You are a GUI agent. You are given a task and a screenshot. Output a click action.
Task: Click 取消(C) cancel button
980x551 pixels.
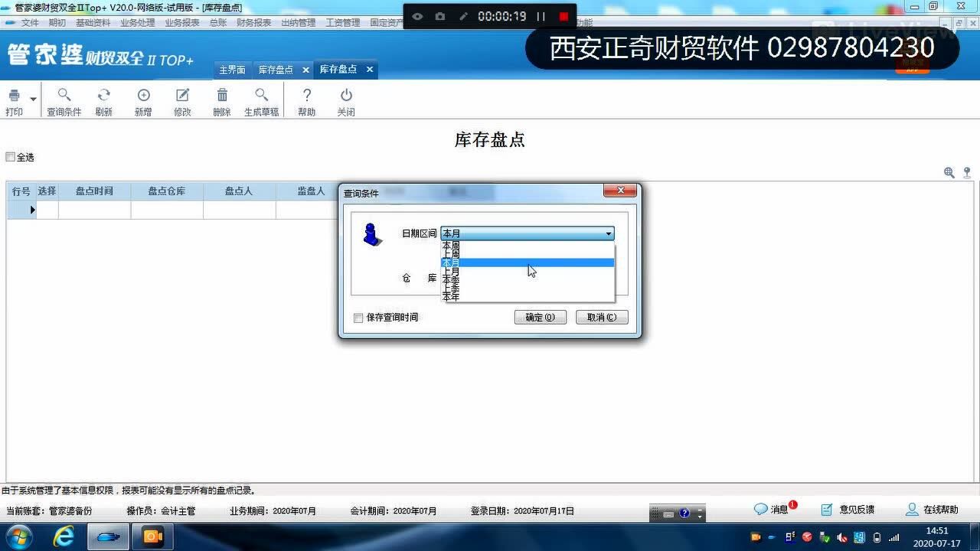tap(602, 317)
